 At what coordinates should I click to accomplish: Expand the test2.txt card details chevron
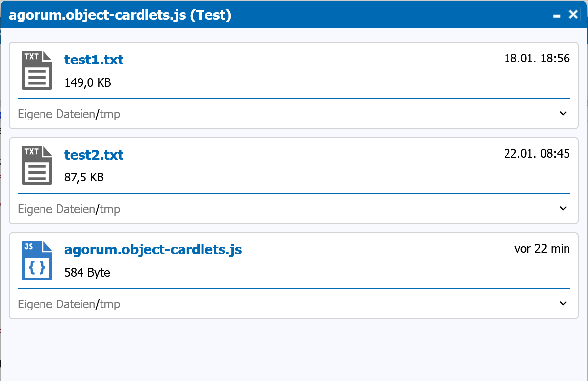563,209
